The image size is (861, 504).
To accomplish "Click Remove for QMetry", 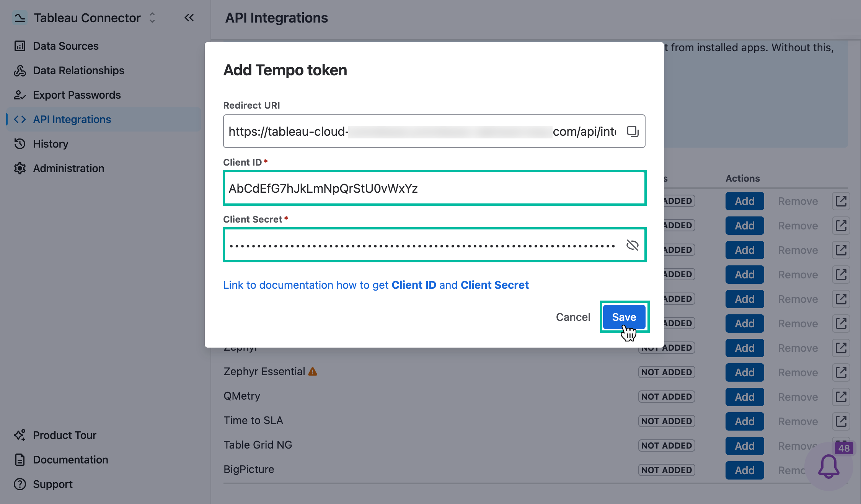I will (798, 397).
